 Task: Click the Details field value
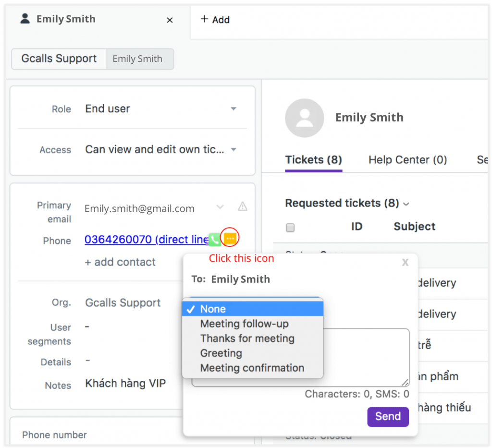[x=87, y=361]
